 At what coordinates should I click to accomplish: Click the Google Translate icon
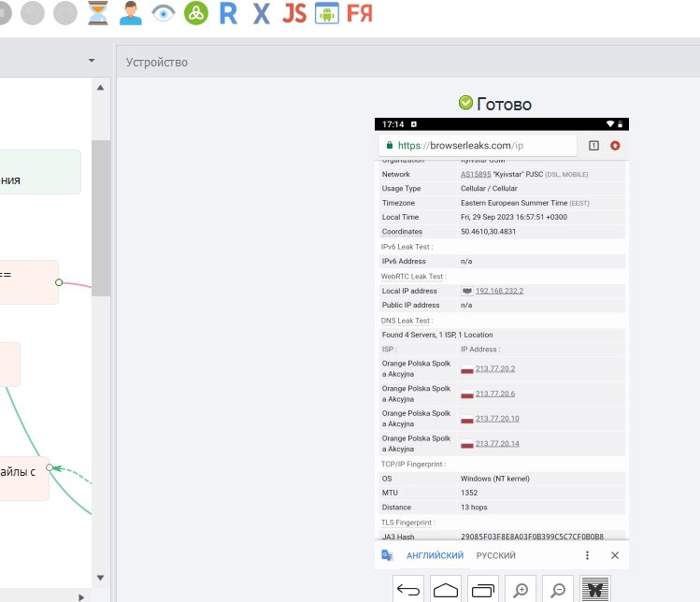(x=387, y=555)
